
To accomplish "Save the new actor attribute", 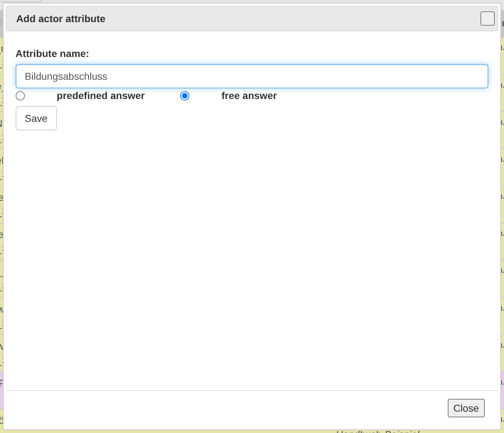I will point(36,118).
